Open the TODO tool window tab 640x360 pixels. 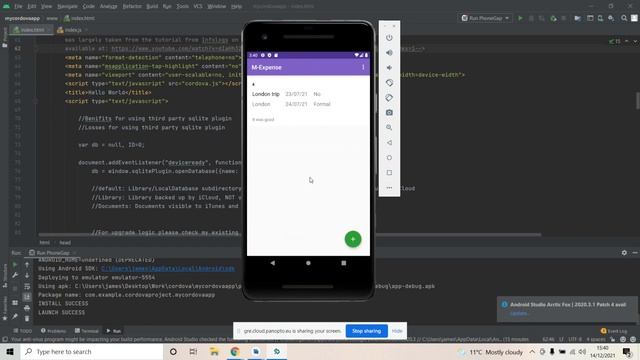pyautogui.click(x=22, y=331)
